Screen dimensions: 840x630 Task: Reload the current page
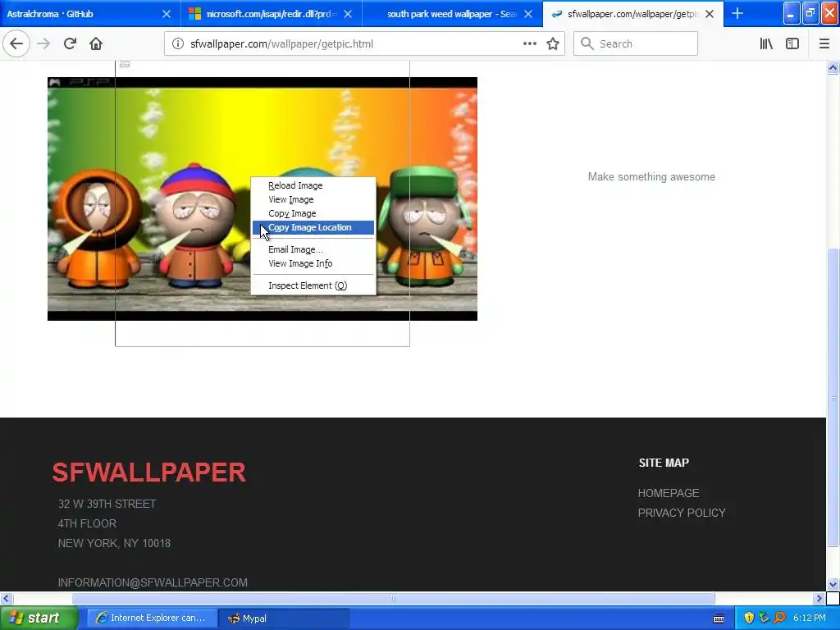[x=70, y=43]
